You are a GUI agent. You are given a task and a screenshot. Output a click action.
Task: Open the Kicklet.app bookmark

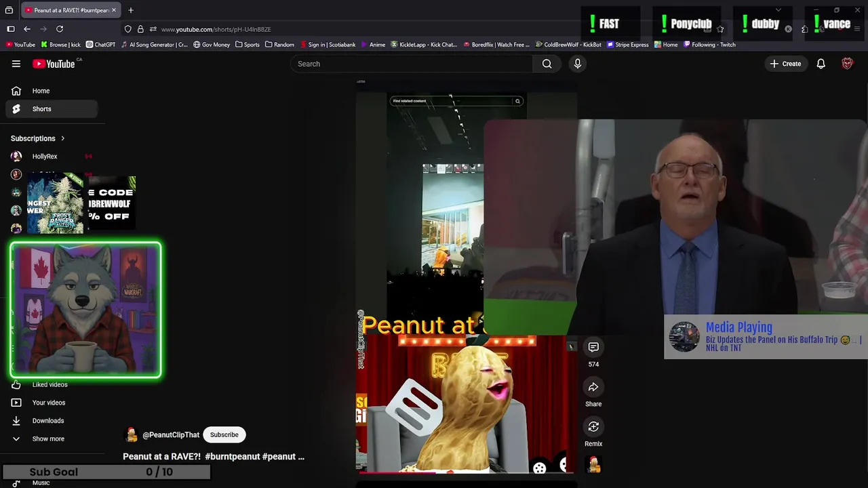click(424, 45)
